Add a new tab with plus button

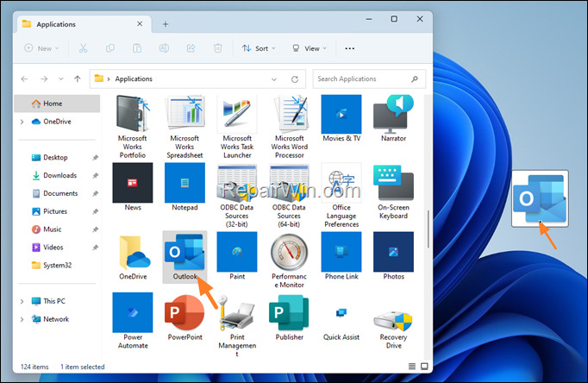point(166,24)
